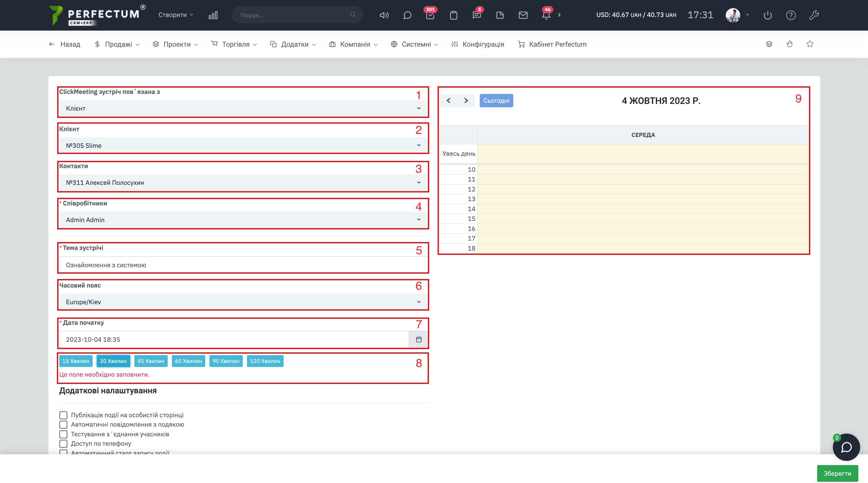Open tasks icon with 301 badge
This screenshot has height=483, width=868.
tap(430, 15)
